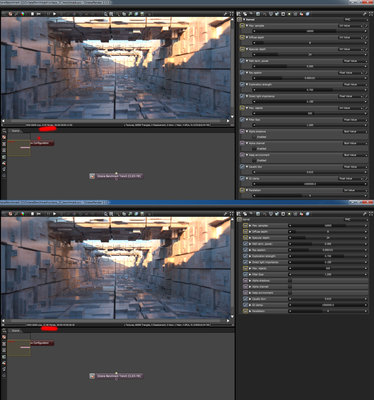Switch to the Scene tab in lower node graph
Screen dimensions: 374x400
pyautogui.click(x=15, y=331)
